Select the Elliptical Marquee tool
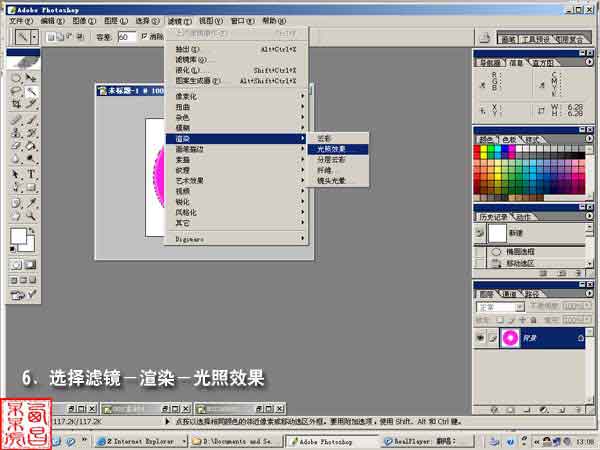Screen dimensions: 600x450 tap(16, 78)
